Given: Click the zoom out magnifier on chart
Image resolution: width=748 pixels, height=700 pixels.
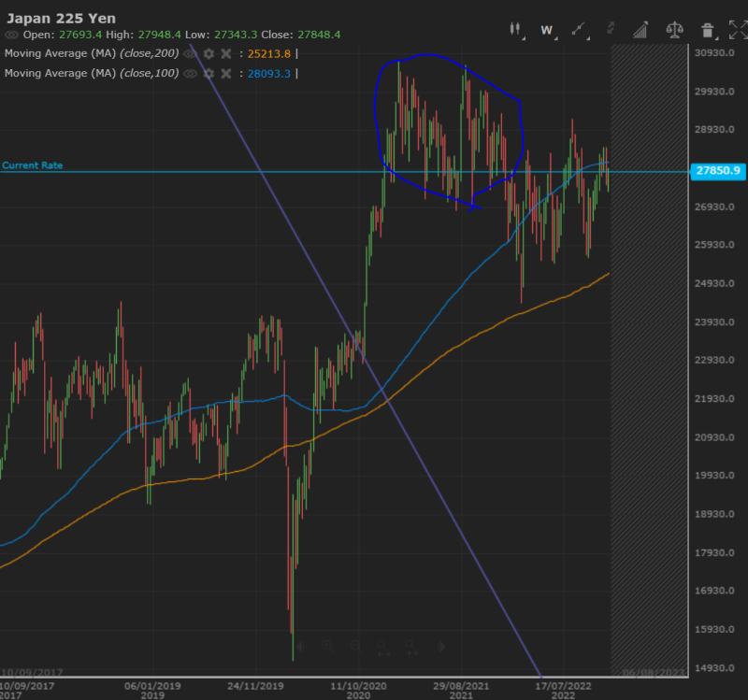Looking at the screenshot, I should [x=355, y=646].
